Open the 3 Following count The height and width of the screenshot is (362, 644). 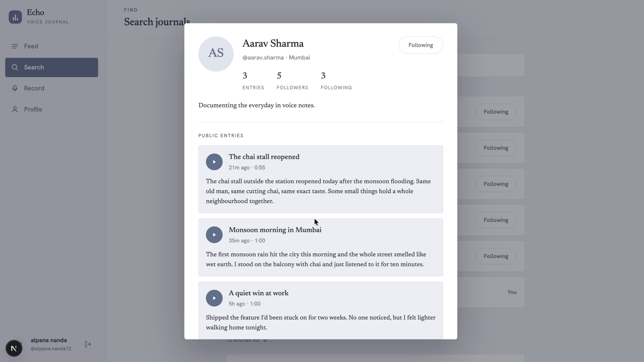pos(336,81)
